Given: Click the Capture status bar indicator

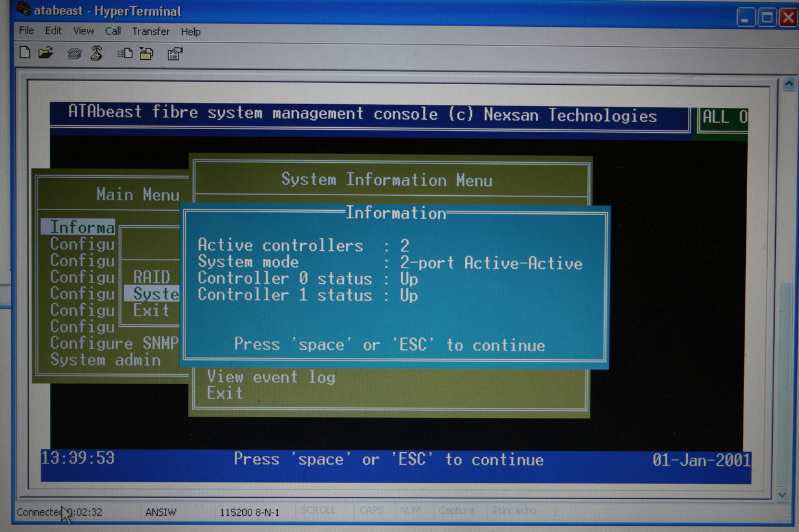Looking at the screenshot, I should point(456,510).
